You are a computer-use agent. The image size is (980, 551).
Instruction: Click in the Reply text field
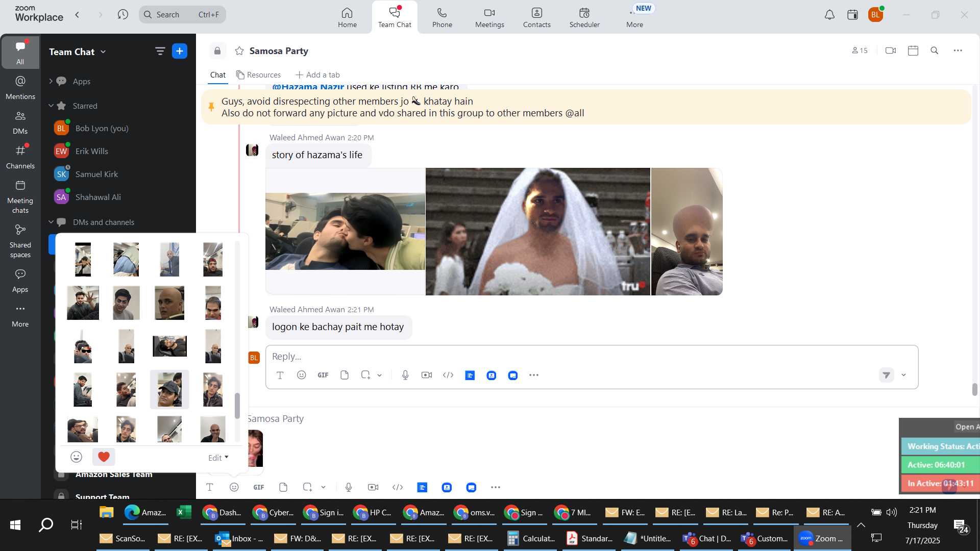click(x=592, y=356)
